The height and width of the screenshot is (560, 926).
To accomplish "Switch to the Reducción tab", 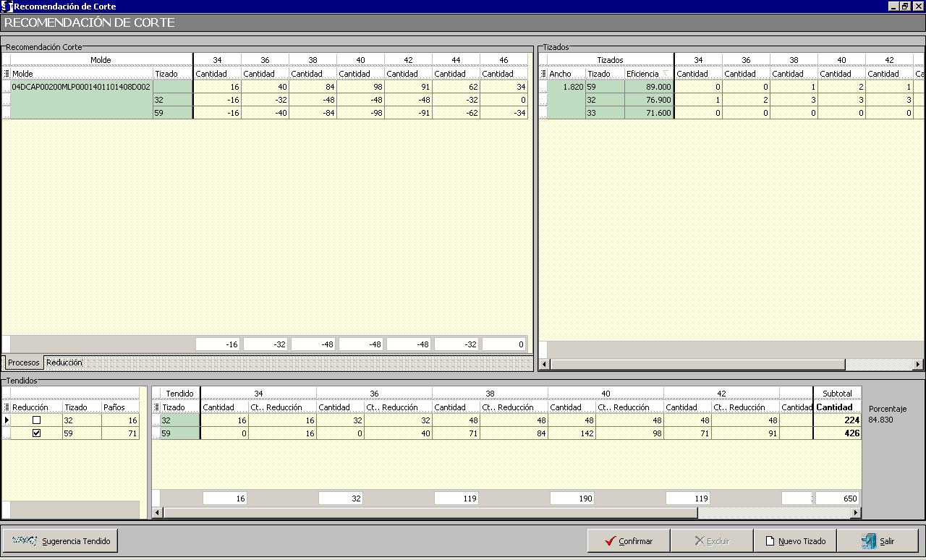I will click(64, 362).
